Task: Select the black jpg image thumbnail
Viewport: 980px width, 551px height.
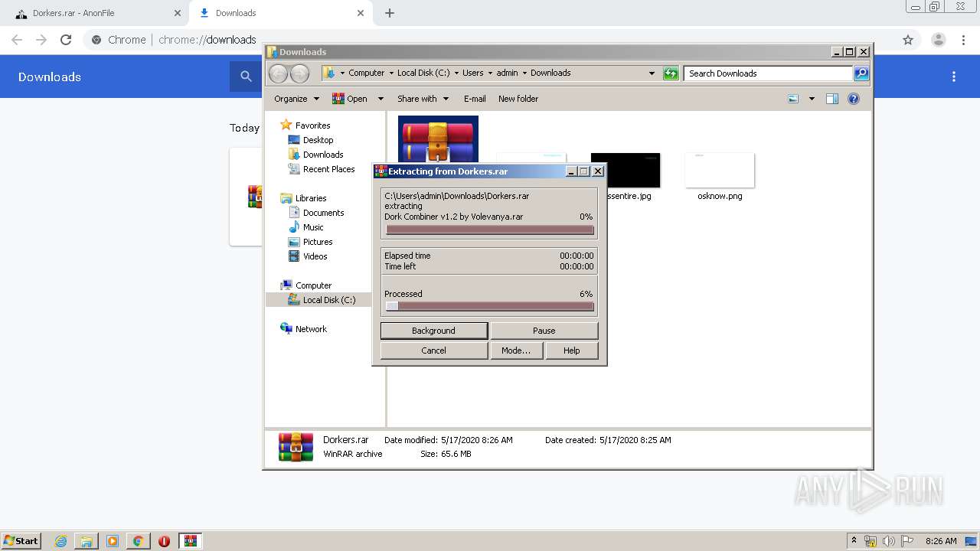Action: coord(626,170)
